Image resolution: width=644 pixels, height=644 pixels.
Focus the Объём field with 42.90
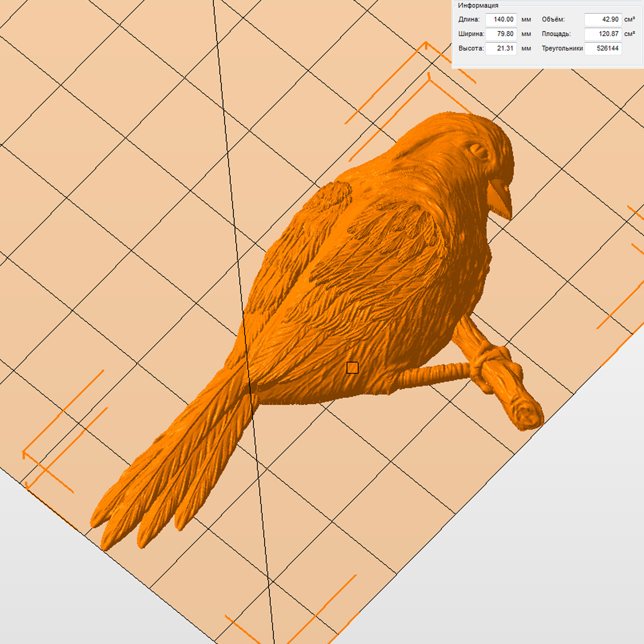[x=603, y=19]
